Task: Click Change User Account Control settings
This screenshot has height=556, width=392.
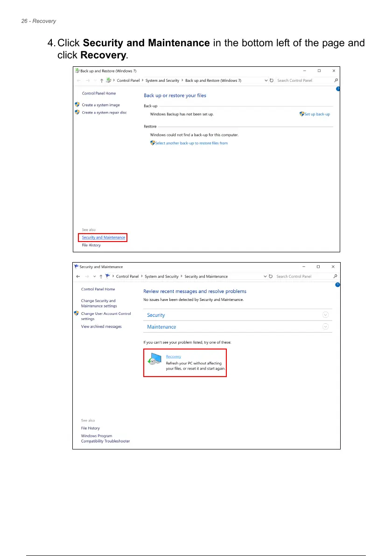Action: [x=106, y=316]
